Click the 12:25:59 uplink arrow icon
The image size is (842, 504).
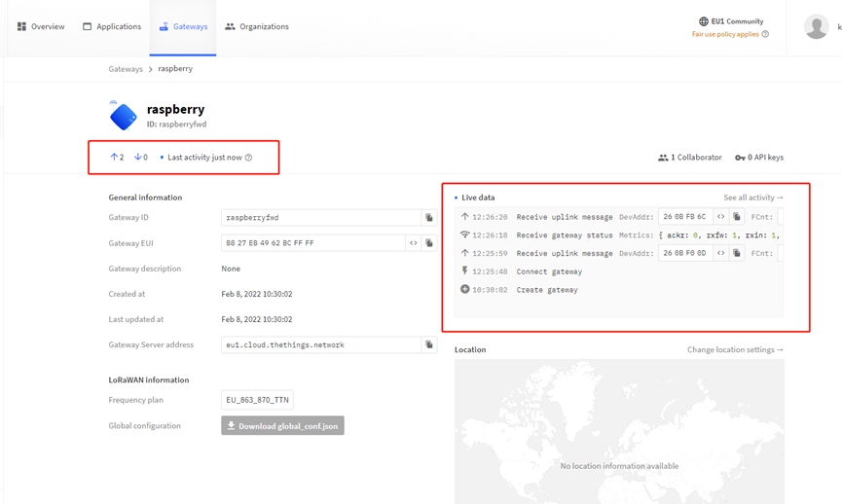coord(465,253)
